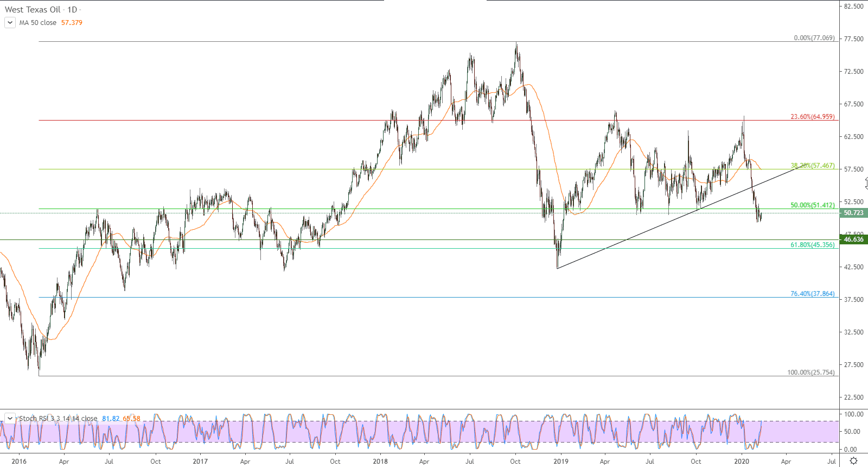Screen dimensions: 868x467
Task: Click the 100.00%(25.754) Fibonacci label
Action: [x=811, y=373]
